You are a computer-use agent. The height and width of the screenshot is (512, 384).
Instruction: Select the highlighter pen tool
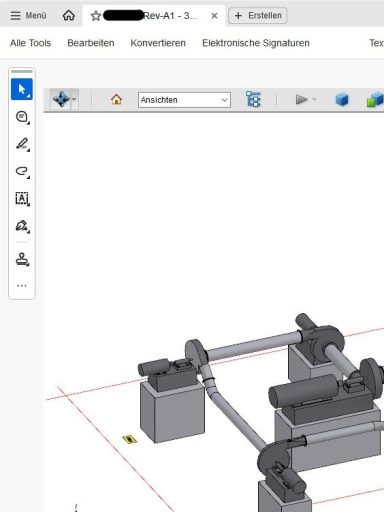pyautogui.click(x=22, y=144)
